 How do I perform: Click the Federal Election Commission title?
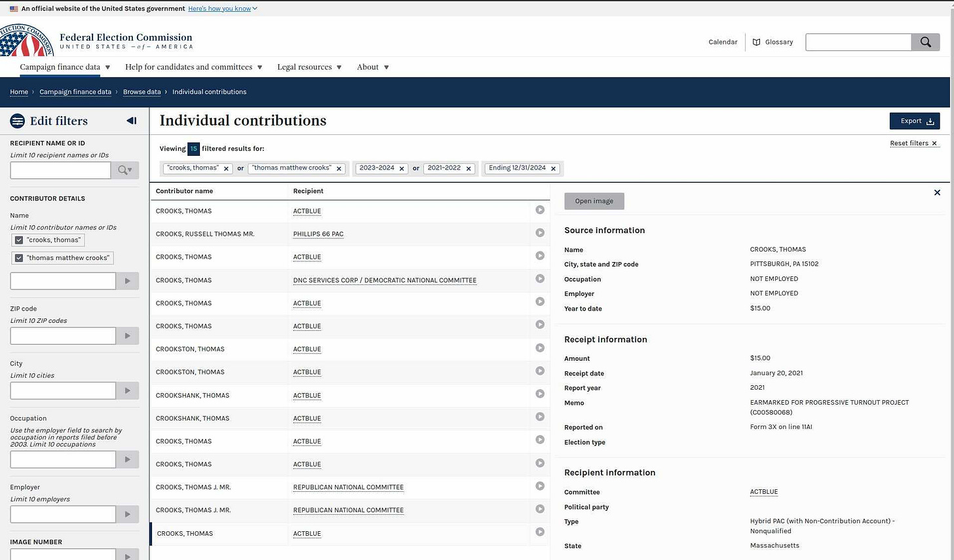(x=126, y=37)
